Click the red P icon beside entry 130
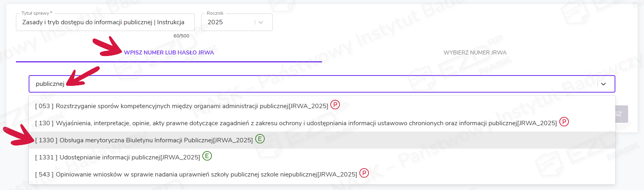 pyautogui.click(x=564, y=122)
